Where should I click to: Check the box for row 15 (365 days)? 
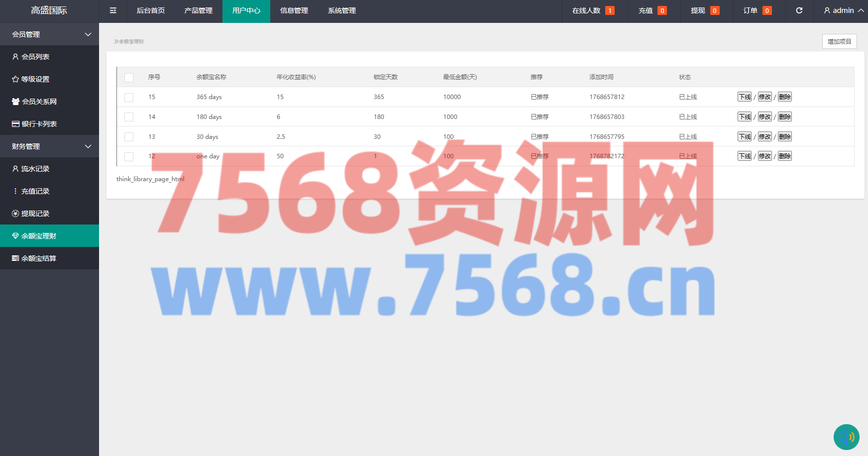click(x=129, y=98)
